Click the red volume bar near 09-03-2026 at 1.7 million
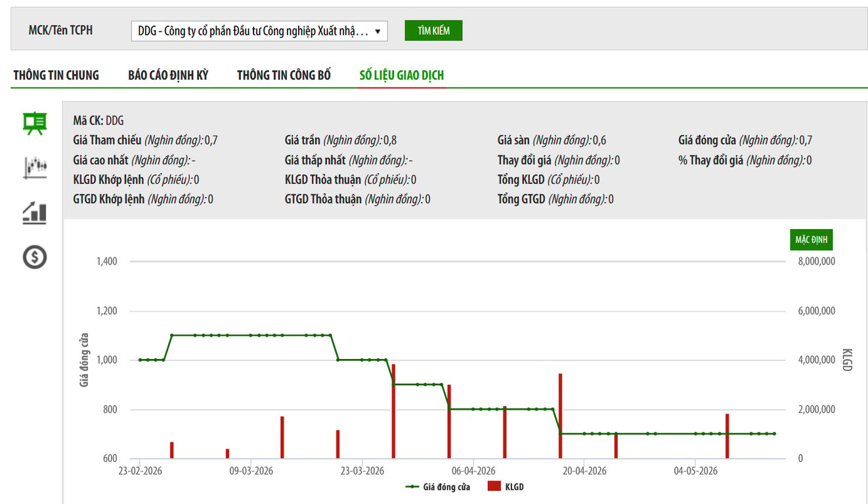Image resolution: width=868 pixels, height=504 pixels. [282, 437]
